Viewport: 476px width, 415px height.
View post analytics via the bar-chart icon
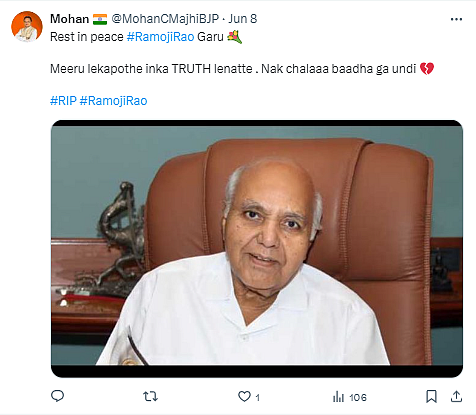pos(338,397)
